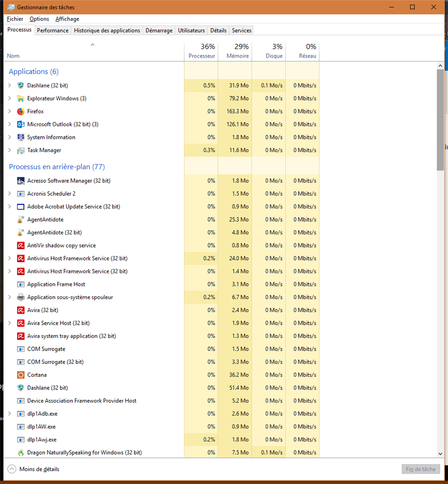
Task: Click the Explorateur Windows folder icon
Action: click(21, 98)
